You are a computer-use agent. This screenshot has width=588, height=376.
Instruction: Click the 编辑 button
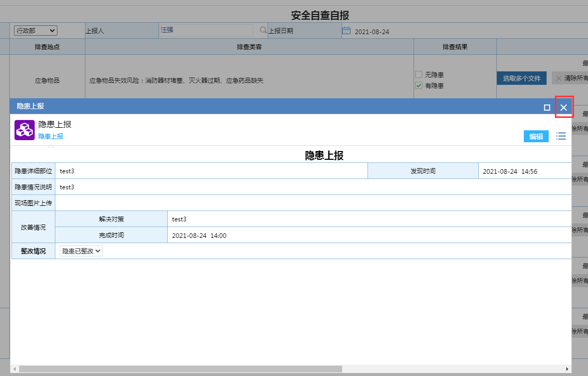[536, 137]
